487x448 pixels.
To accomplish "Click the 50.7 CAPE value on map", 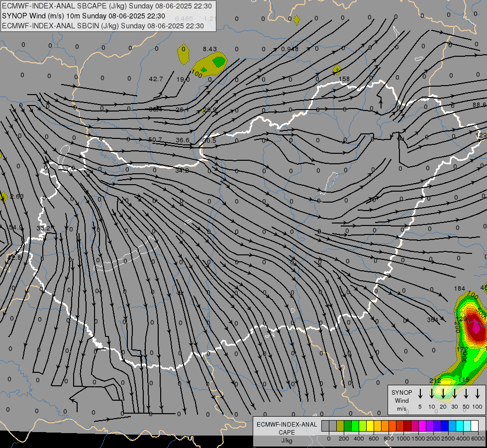I will (155, 139).
